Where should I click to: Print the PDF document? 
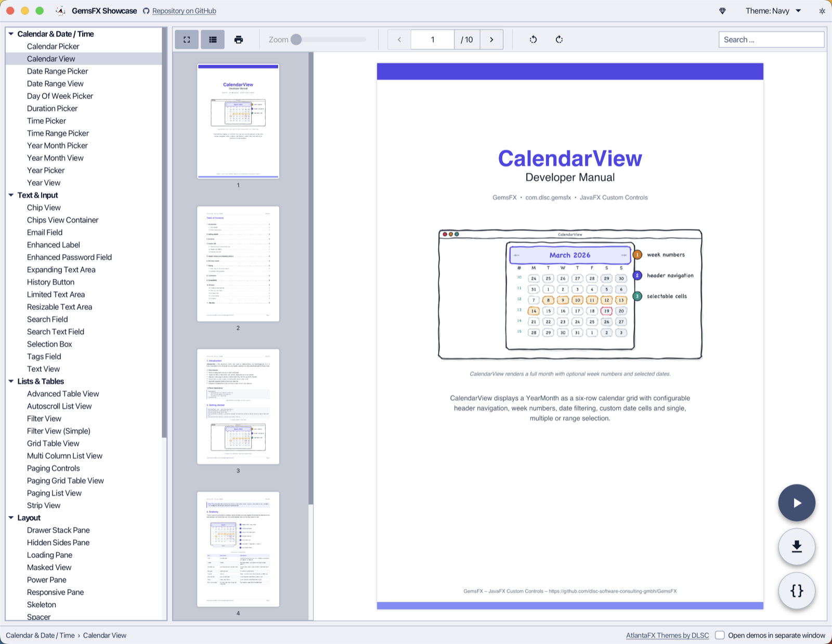(239, 40)
